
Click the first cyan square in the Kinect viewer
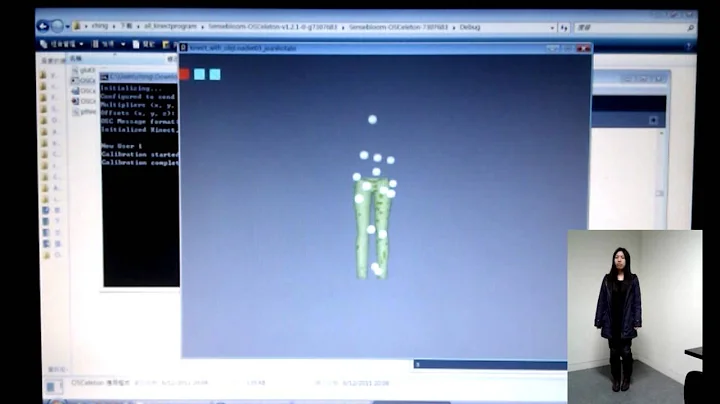coord(199,74)
